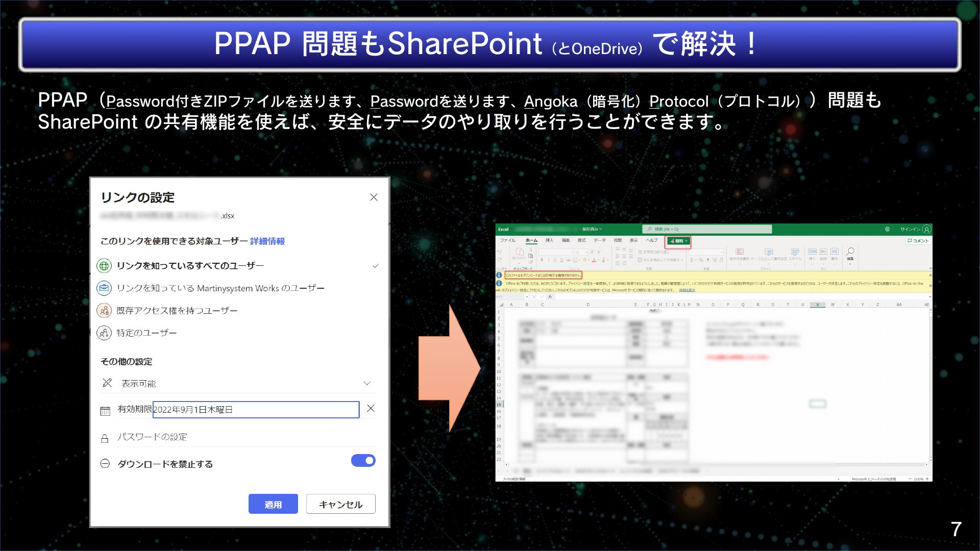Click the ブックの統計情報 status text
Viewport: 980px width, 551px height.
click(x=514, y=479)
